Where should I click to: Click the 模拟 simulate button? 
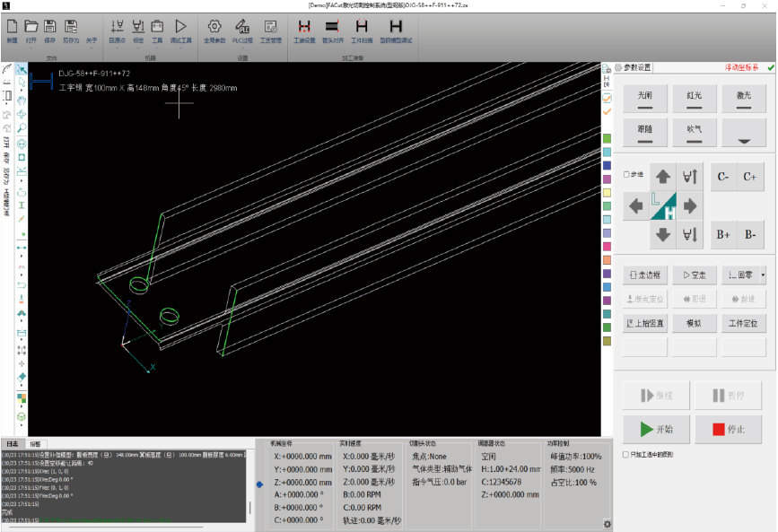[x=695, y=323]
